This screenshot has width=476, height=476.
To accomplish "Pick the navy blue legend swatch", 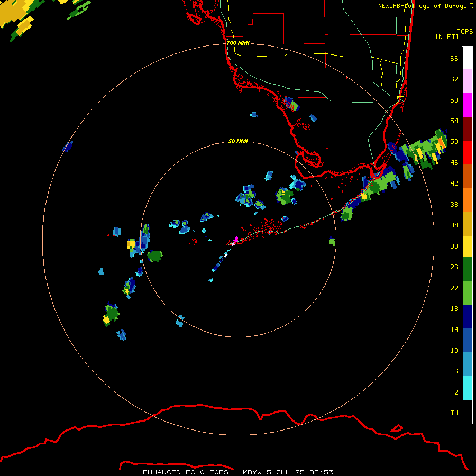I will [x=467, y=317].
